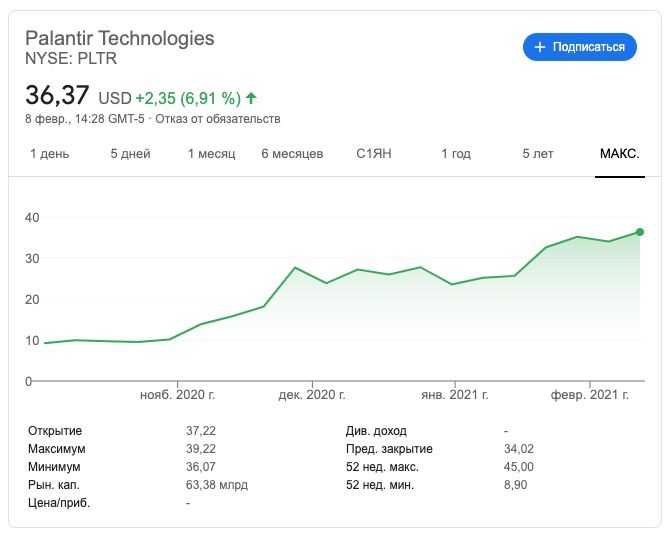The image size is (669, 534).
Task: Open the С1ЯН year-to-date tab
Action: click(x=376, y=154)
